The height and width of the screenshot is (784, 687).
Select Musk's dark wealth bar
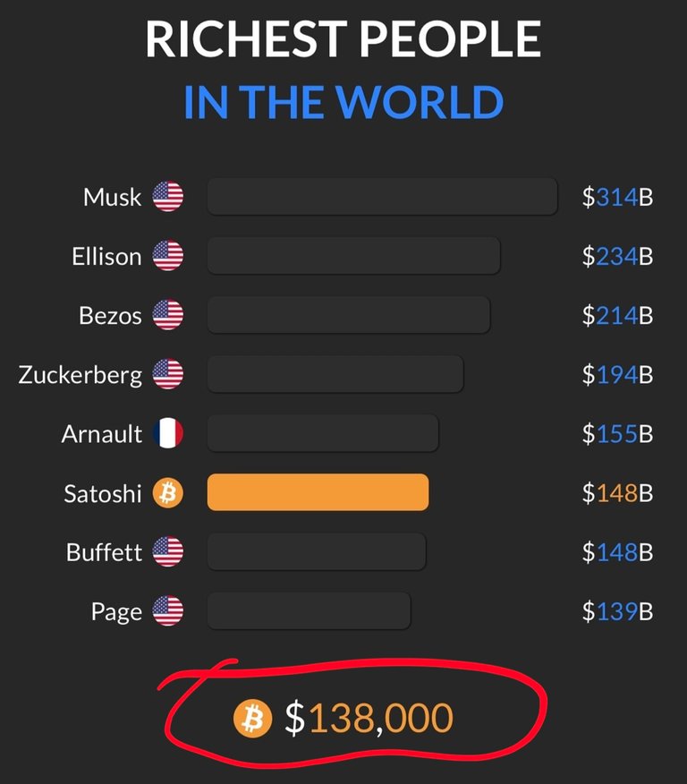(382, 197)
